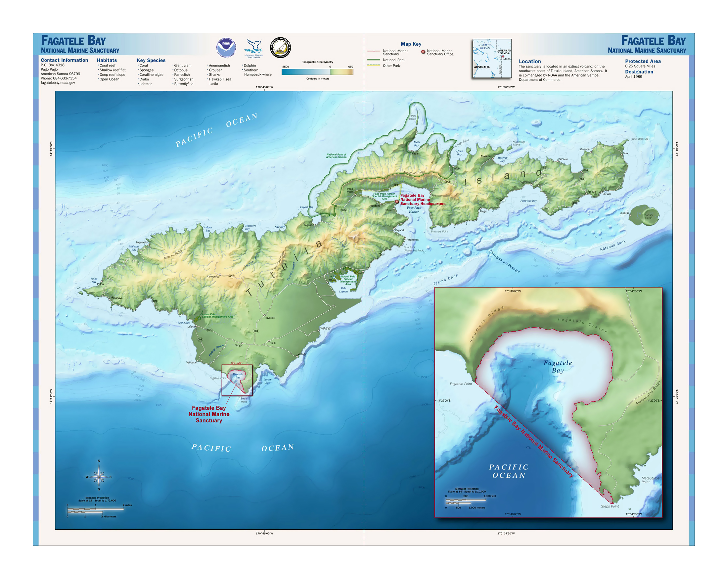Screen dimensions: 728x579
Task: Click the 'Pava'ia'i' village label
Action: coord(270,317)
